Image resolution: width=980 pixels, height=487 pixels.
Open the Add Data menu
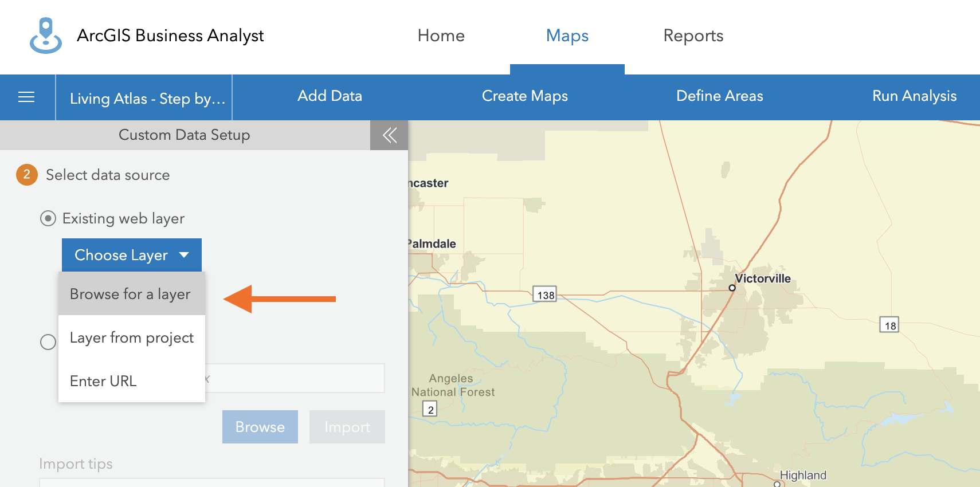point(330,96)
